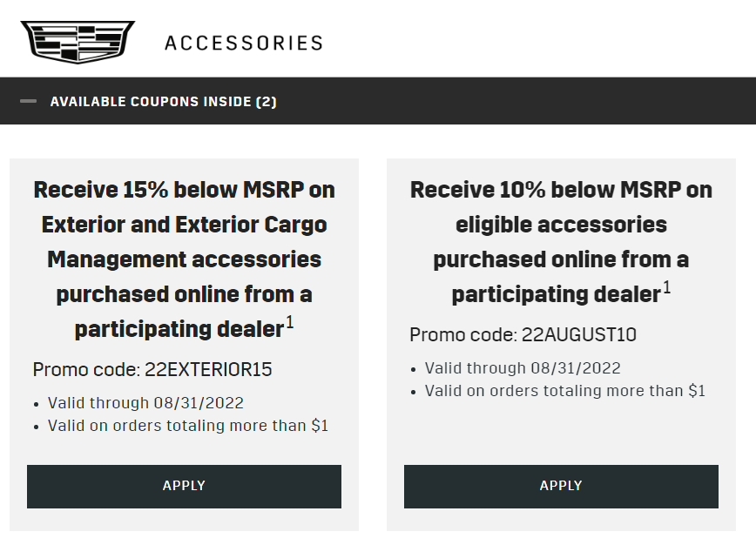Open footnote 1 on the 10% offer
The image size is (756, 545).
(667, 287)
